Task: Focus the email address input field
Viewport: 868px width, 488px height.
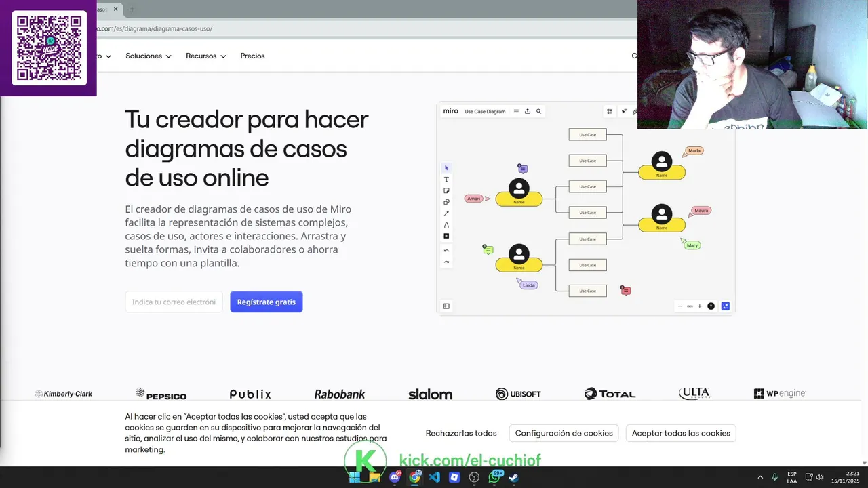Action: [x=174, y=302]
